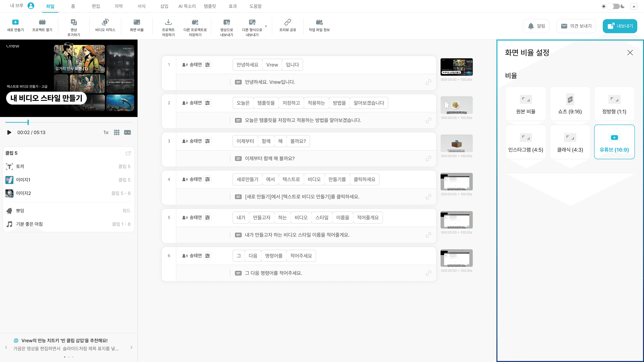Click the 작업 파일 정보 icon
This screenshot has width=644, height=362.
click(x=319, y=22)
